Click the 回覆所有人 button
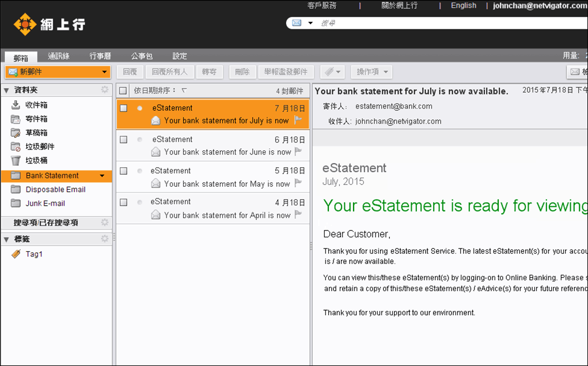588x366 pixels. point(169,71)
